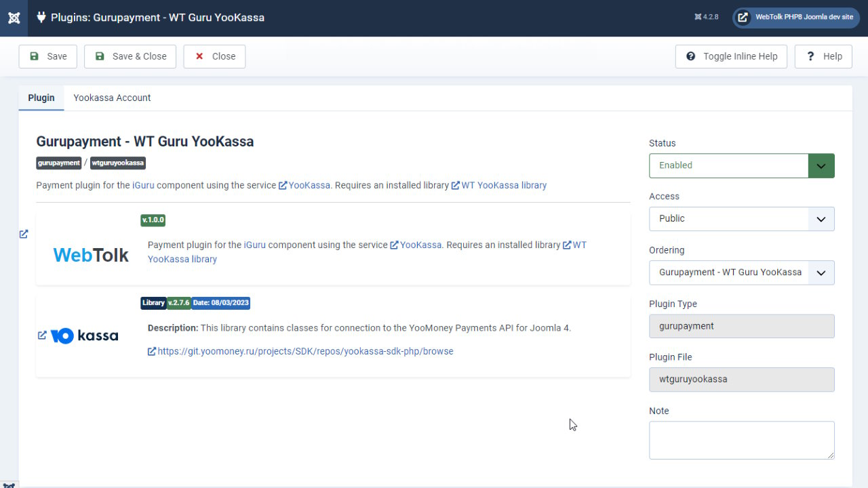Click the disk icon on the Save button
Screen dimensions: 868x488
coord(33,56)
